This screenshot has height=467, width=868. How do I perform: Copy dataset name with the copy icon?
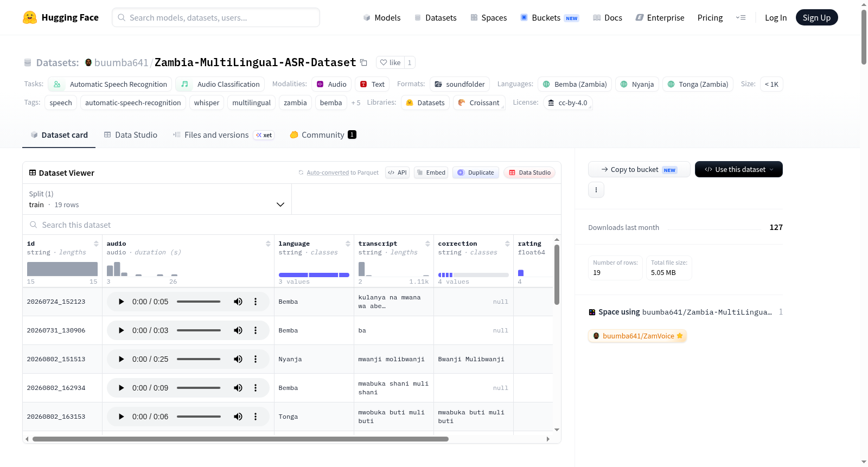pyautogui.click(x=363, y=62)
